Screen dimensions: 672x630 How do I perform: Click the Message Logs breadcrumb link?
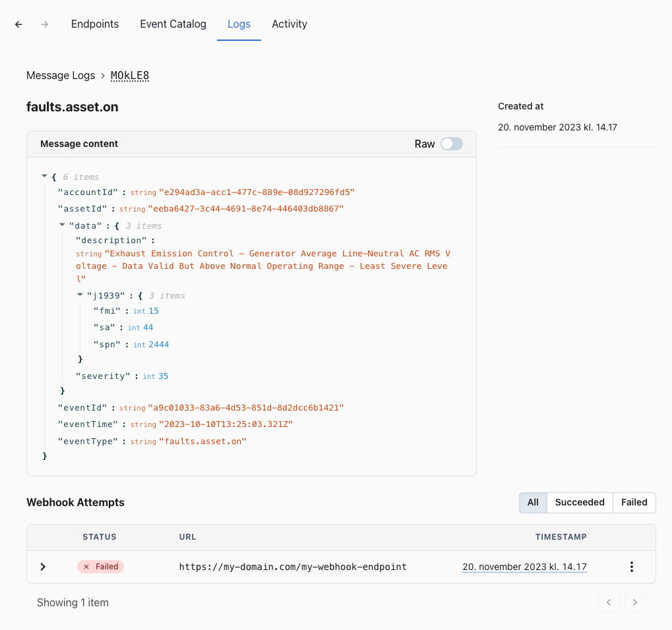pos(61,76)
